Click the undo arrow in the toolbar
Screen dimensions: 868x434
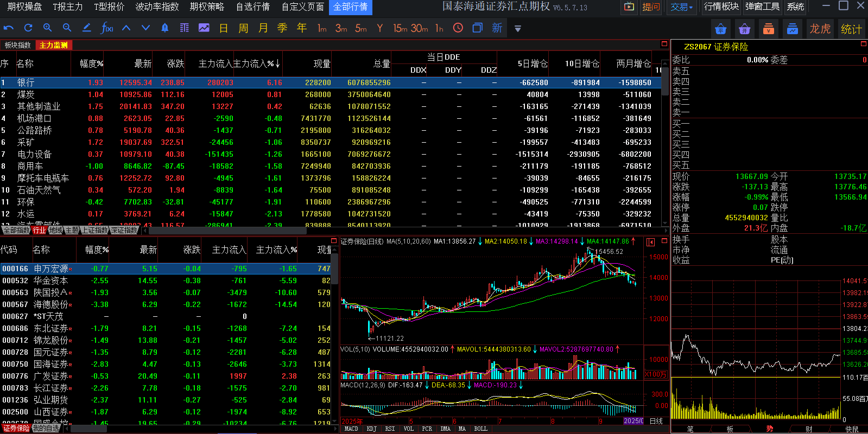point(9,28)
